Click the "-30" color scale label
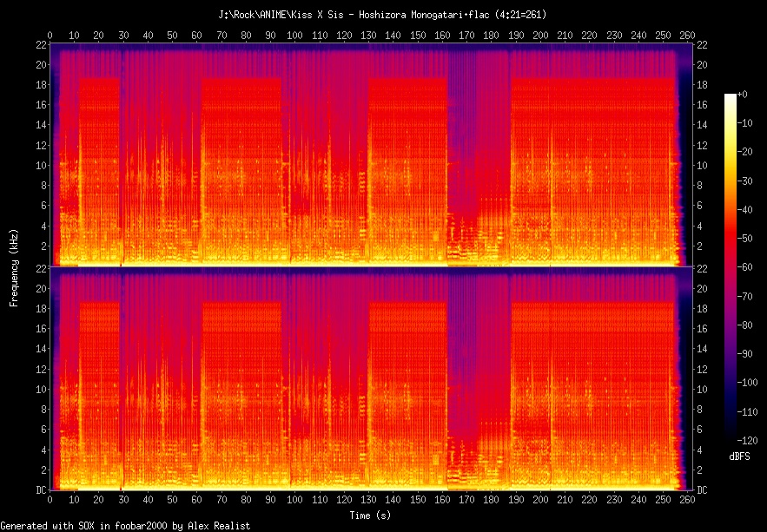 tap(744, 181)
